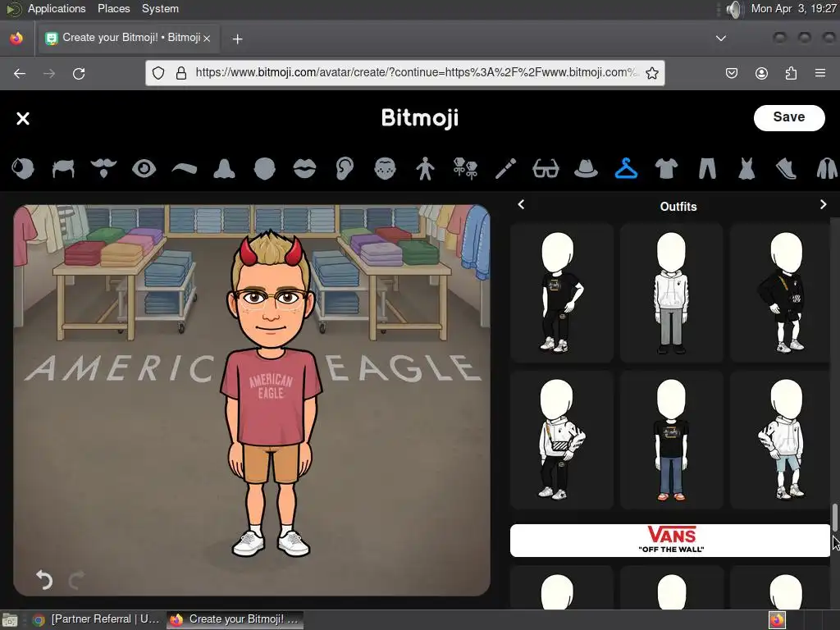Undo the last avatar change
Screen dimensions: 840x630
[44, 580]
